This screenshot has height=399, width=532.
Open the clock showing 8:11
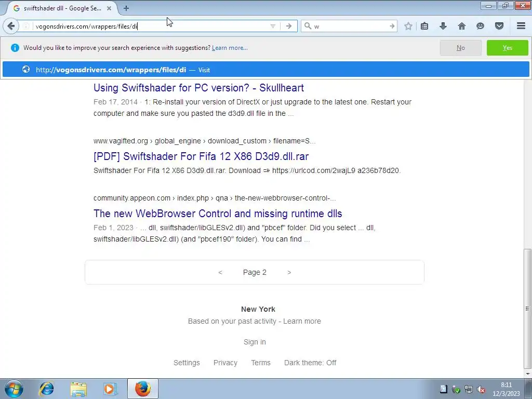[506, 389]
